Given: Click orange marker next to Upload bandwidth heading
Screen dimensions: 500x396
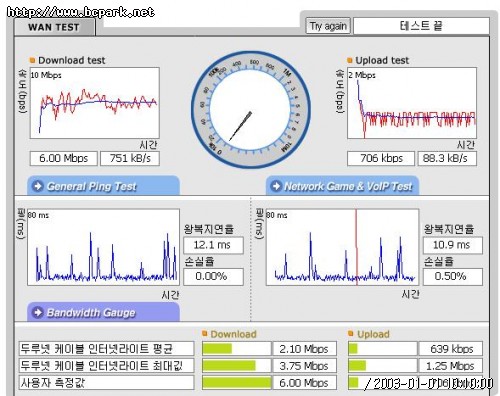Looking at the screenshot, I should click(350, 333).
